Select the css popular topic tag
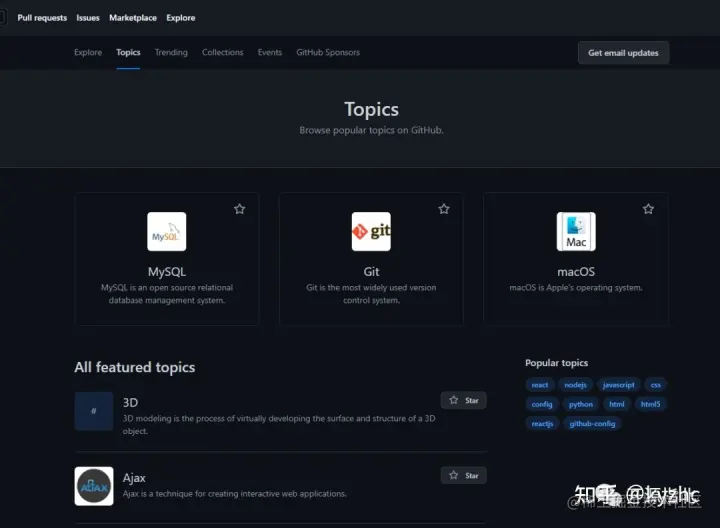This screenshot has width=720, height=528. [x=655, y=385]
